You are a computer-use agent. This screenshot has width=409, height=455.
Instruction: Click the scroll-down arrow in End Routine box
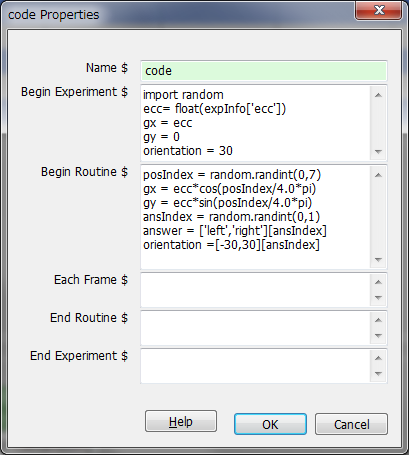(x=378, y=336)
